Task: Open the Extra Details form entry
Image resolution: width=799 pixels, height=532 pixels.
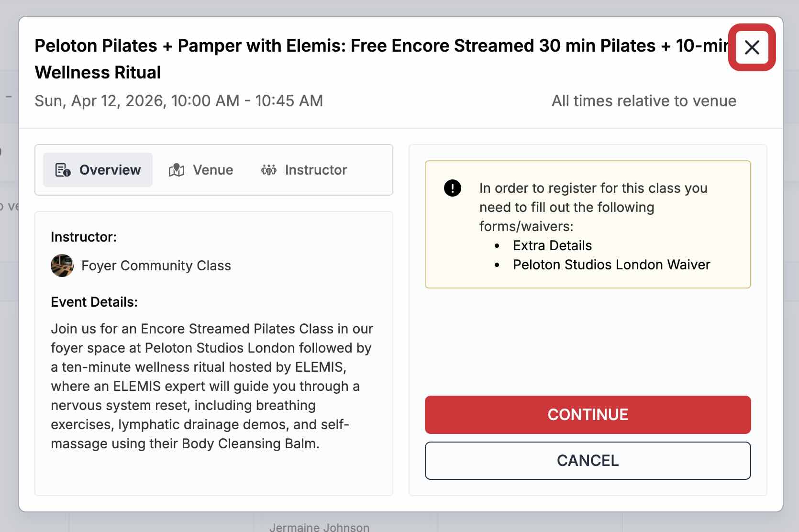Action: pyautogui.click(x=552, y=245)
